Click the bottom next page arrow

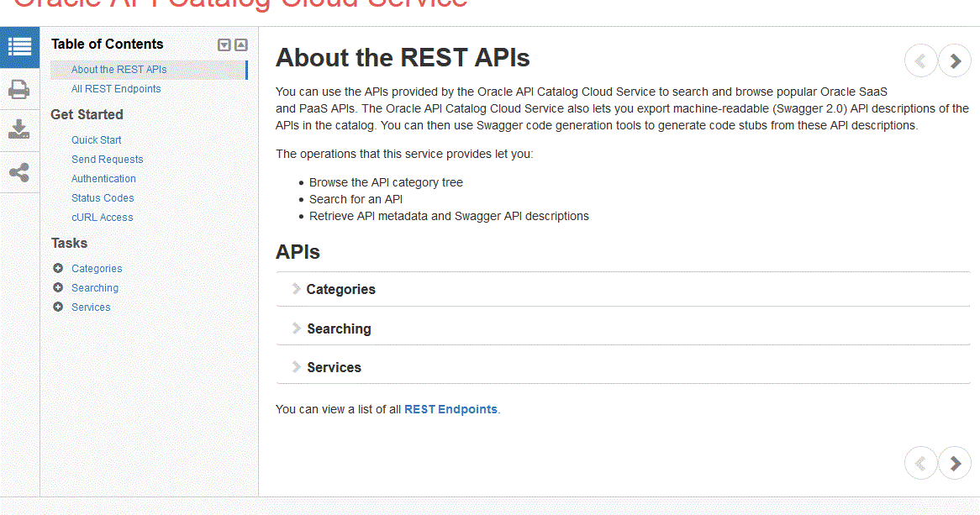(x=955, y=463)
